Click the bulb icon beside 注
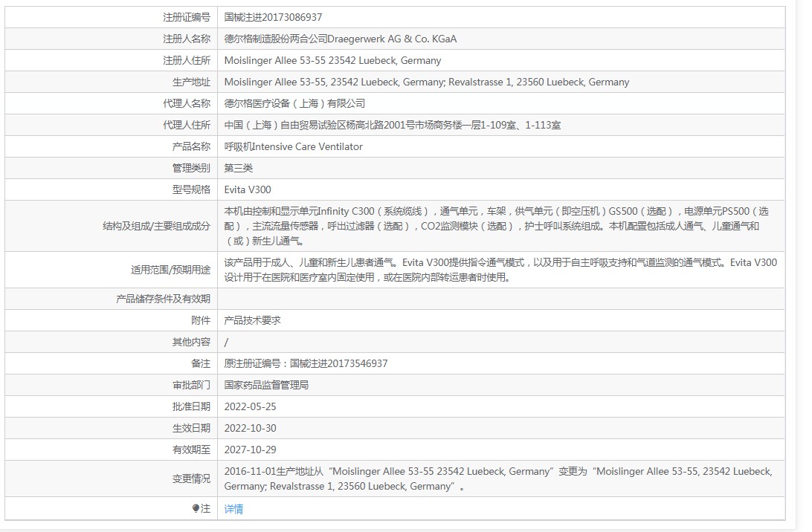The image size is (812, 532). (x=196, y=509)
